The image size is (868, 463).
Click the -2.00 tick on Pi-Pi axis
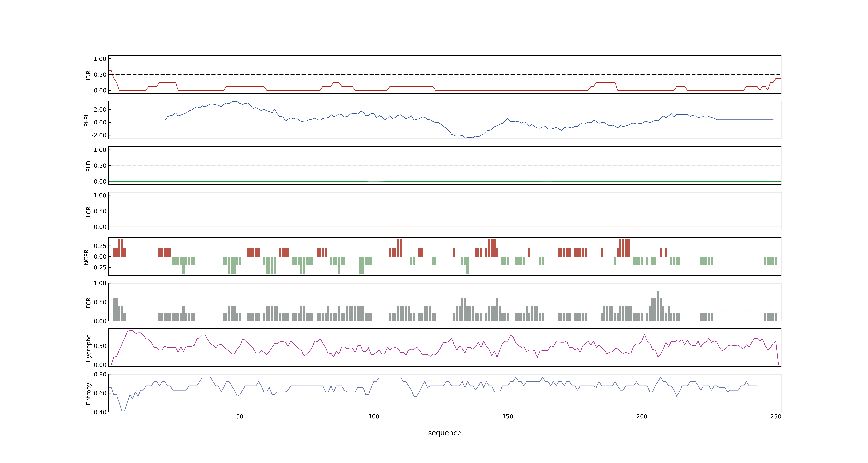[x=99, y=135]
